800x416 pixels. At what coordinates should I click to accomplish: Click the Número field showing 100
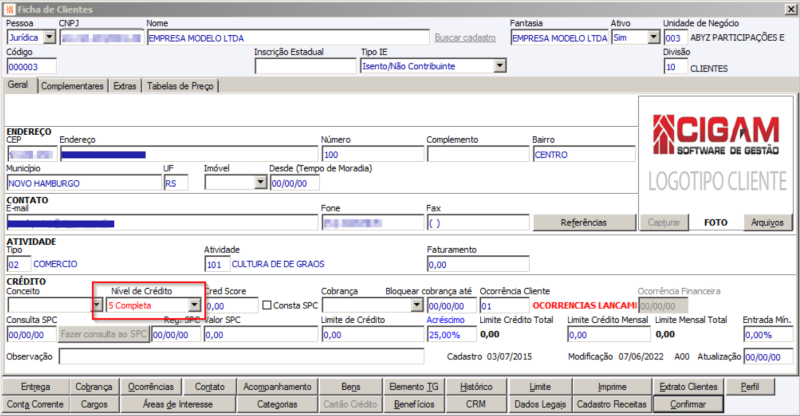[373, 154]
